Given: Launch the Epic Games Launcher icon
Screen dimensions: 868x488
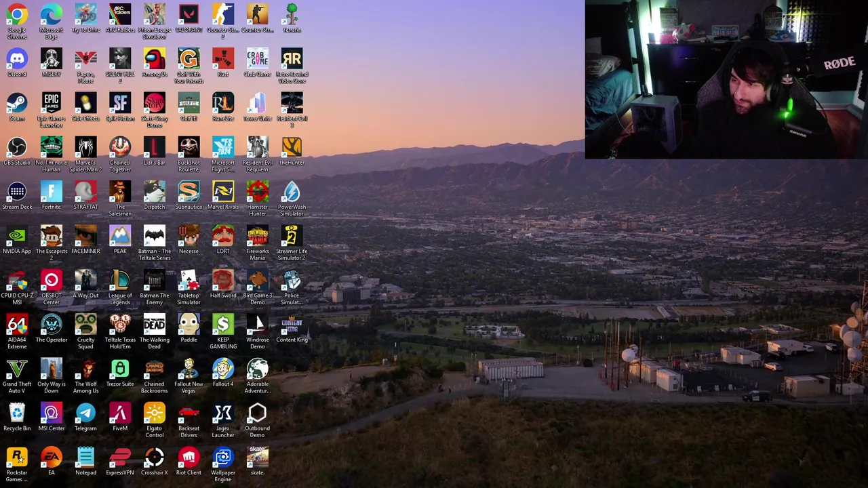Looking at the screenshot, I should [52, 103].
